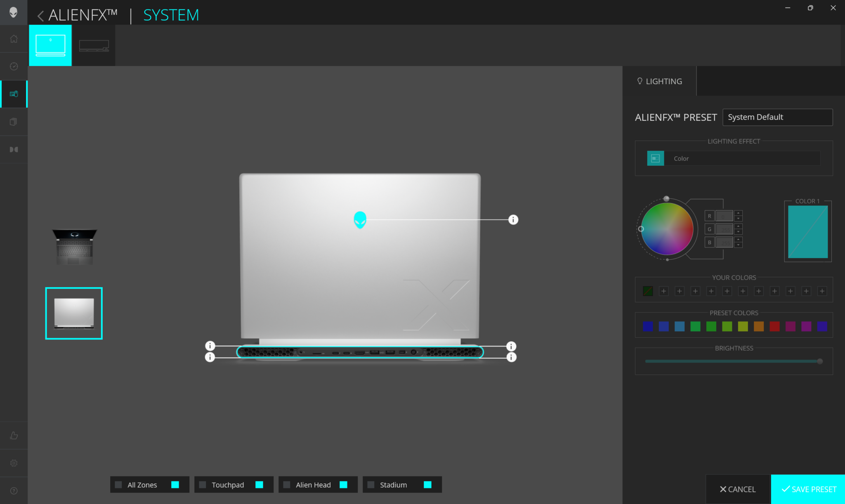Image resolution: width=845 pixels, height=504 pixels.
Task: Open the AlienFX Preset System Default dropdown
Action: [x=777, y=117]
